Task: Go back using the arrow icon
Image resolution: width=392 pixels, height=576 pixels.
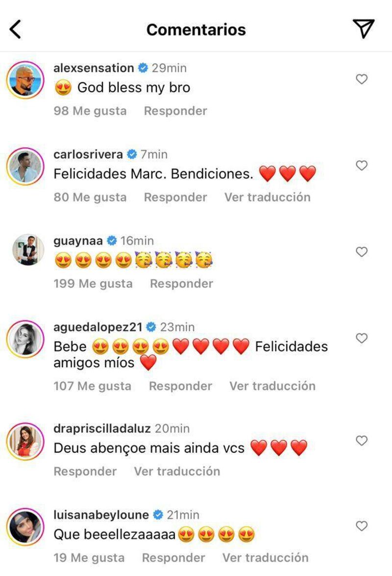Action: [x=16, y=29]
